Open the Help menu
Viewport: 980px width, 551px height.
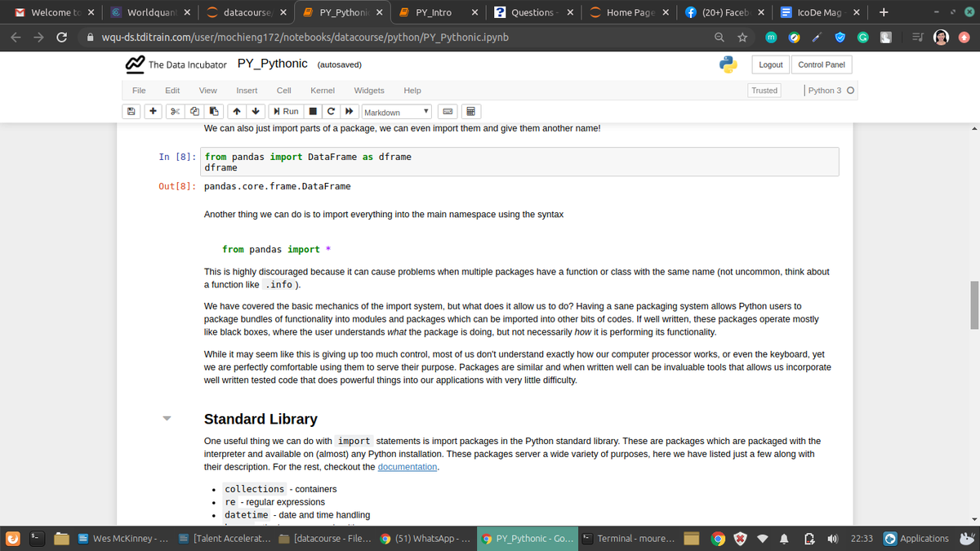point(412,91)
